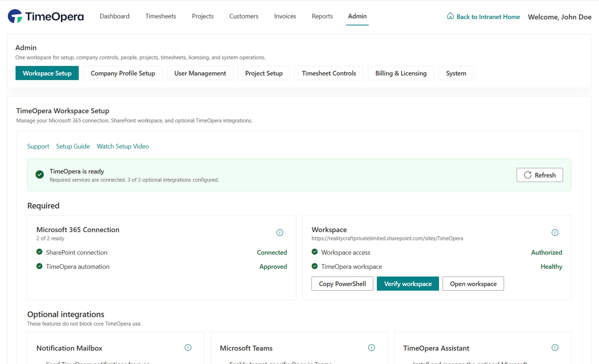
Task: Open the Setup Guide link
Action: coord(73,146)
